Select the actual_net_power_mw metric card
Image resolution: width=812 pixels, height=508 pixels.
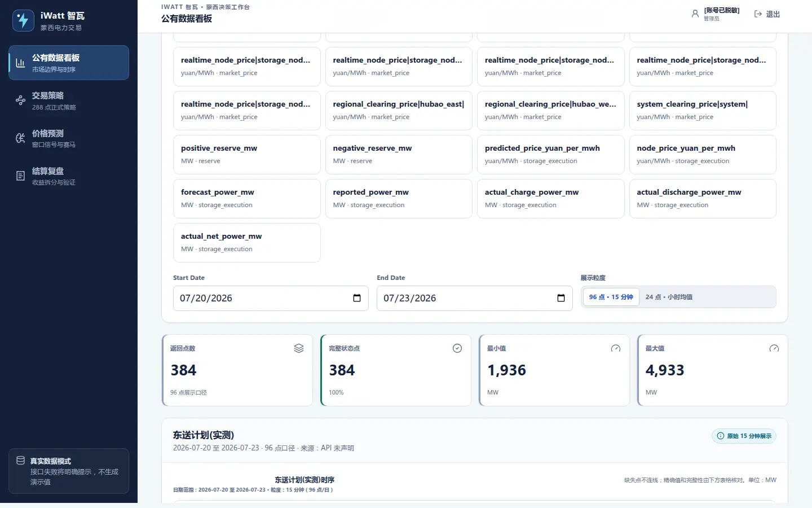coord(247,243)
